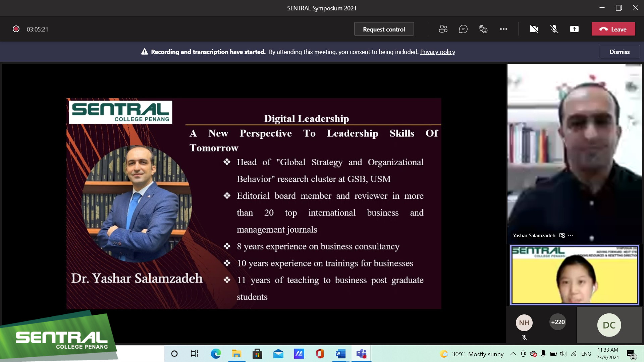Select the yellow-background participant video tile
This screenshot has width=644, height=362.
click(x=575, y=275)
